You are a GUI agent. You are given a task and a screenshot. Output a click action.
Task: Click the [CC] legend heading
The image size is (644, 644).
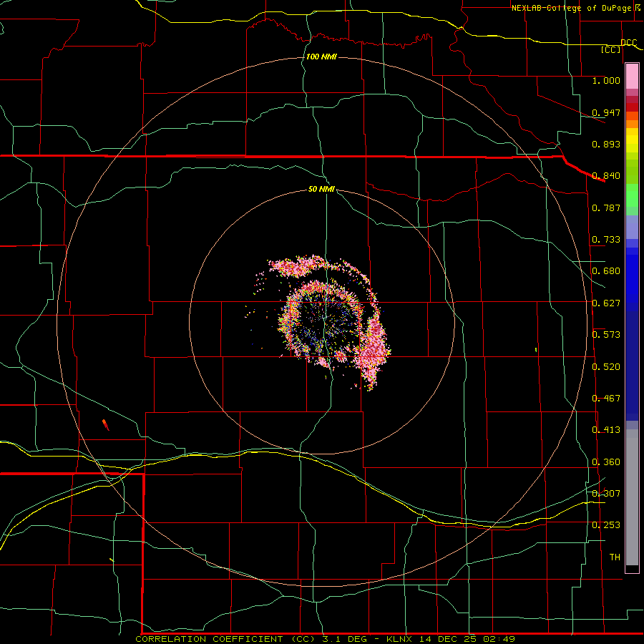pyautogui.click(x=611, y=49)
